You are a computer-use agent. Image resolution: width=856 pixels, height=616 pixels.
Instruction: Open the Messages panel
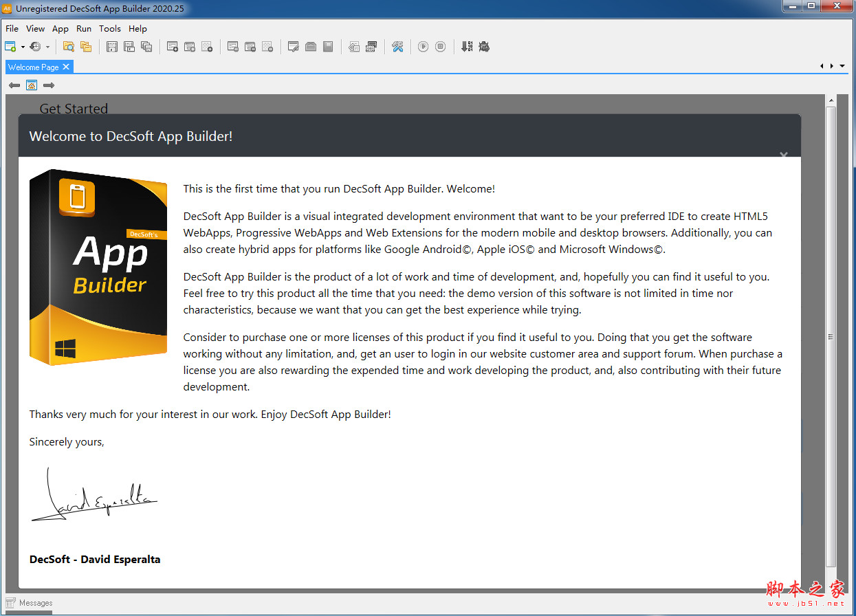[30, 603]
